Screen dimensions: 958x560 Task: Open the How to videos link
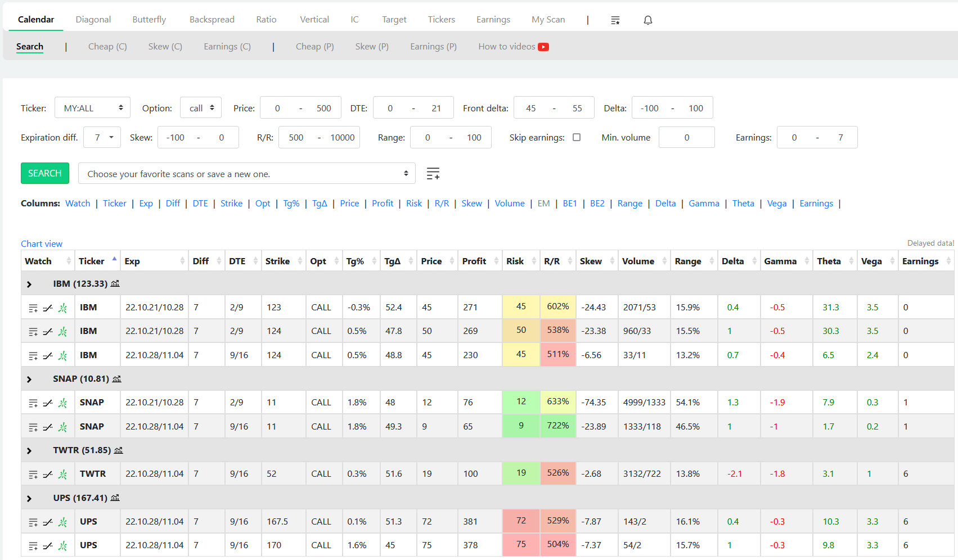[x=506, y=47]
